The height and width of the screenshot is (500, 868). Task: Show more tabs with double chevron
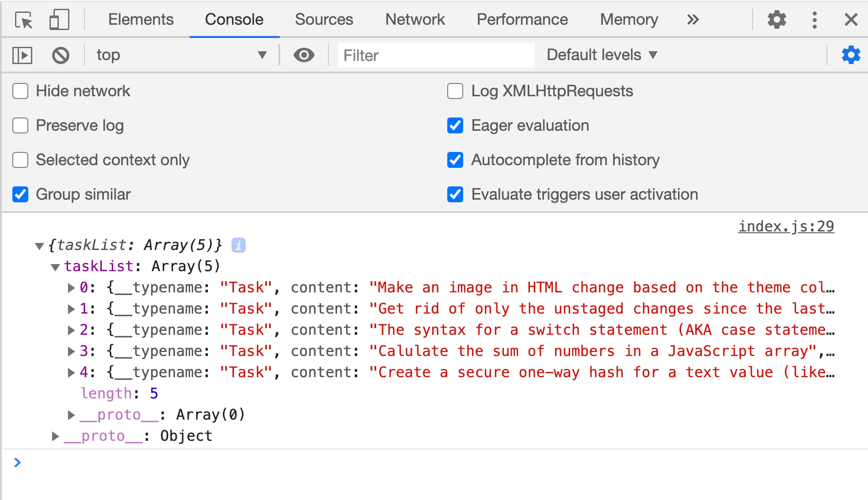coord(693,20)
